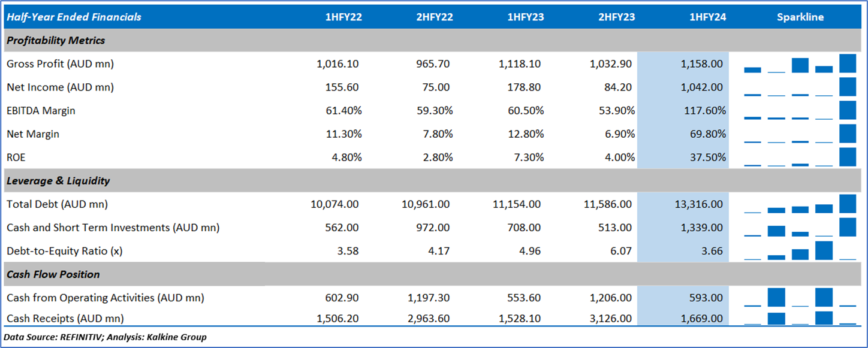
Task: Select the Cash Receipts sparkline chart
Action: (800, 318)
